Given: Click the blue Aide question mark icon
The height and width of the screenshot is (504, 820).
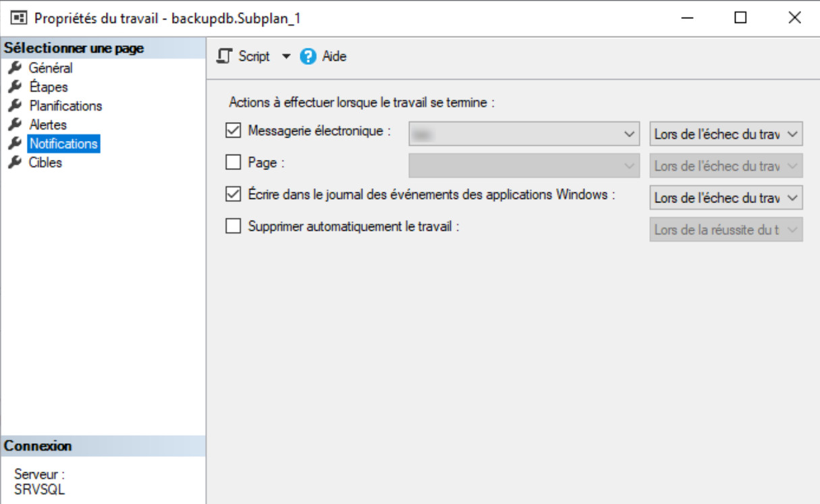Looking at the screenshot, I should click(308, 57).
